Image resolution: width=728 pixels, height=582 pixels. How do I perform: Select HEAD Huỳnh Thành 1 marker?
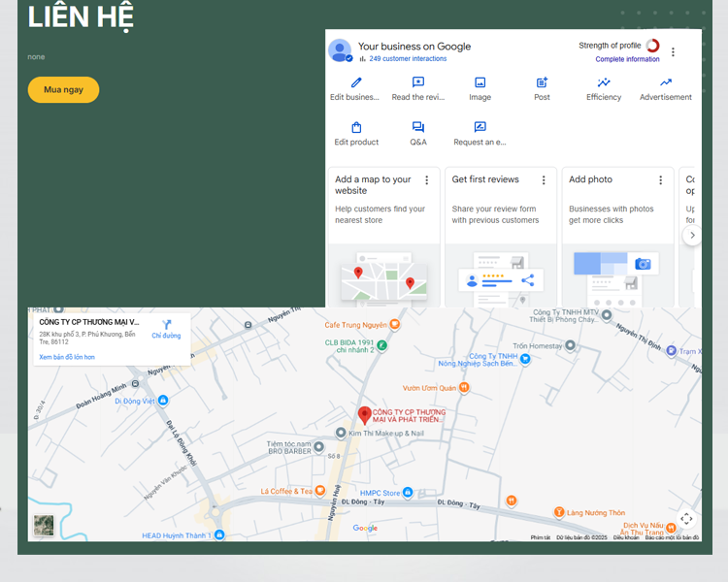(x=219, y=534)
